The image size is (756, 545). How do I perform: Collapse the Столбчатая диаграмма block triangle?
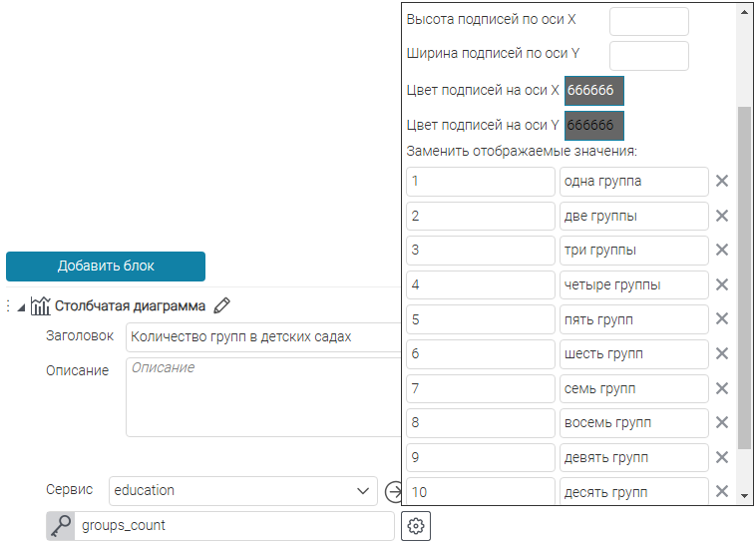[x=22, y=306]
